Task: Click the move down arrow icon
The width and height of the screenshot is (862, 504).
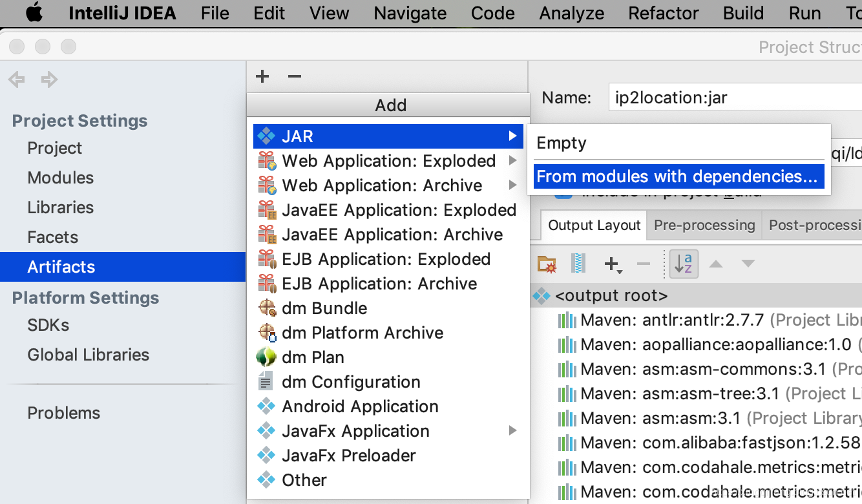Action: (748, 264)
